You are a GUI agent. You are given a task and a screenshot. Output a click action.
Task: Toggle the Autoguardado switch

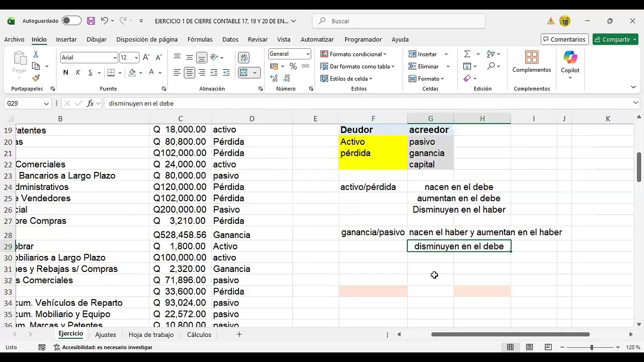pyautogui.click(x=71, y=21)
